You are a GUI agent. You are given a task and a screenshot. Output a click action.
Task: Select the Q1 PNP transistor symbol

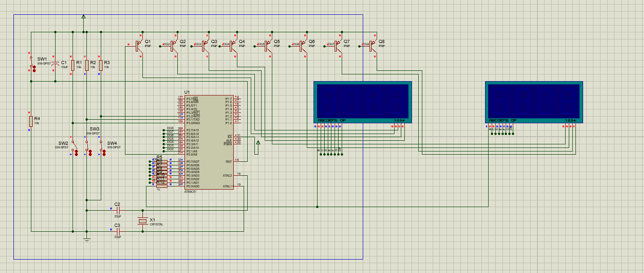pos(139,45)
